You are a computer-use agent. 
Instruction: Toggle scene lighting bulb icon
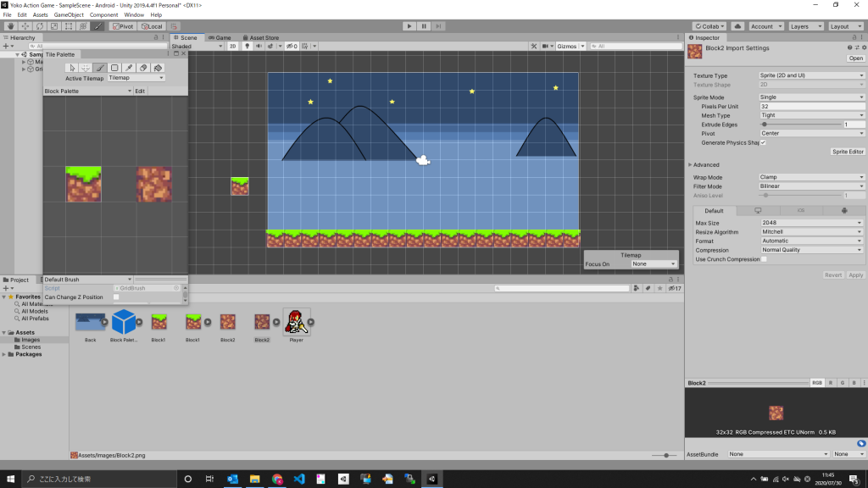[x=247, y=46]
